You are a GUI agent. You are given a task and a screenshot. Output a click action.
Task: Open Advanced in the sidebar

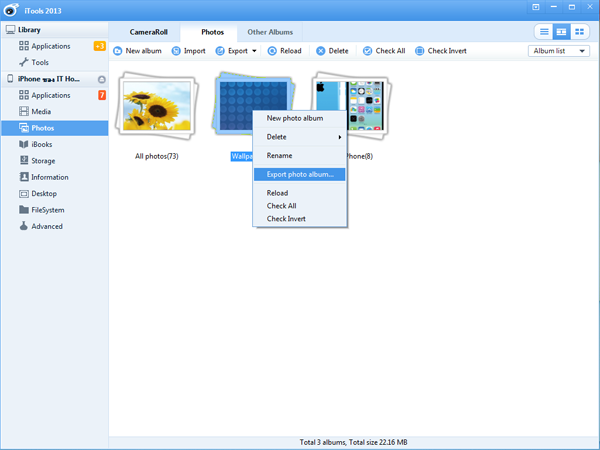[x=46, y=226]
